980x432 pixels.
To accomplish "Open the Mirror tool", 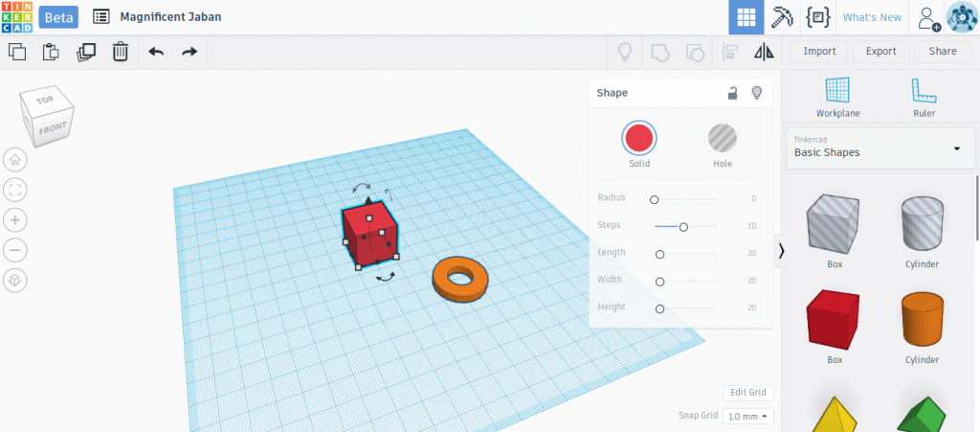I will [x=764, y=52].
